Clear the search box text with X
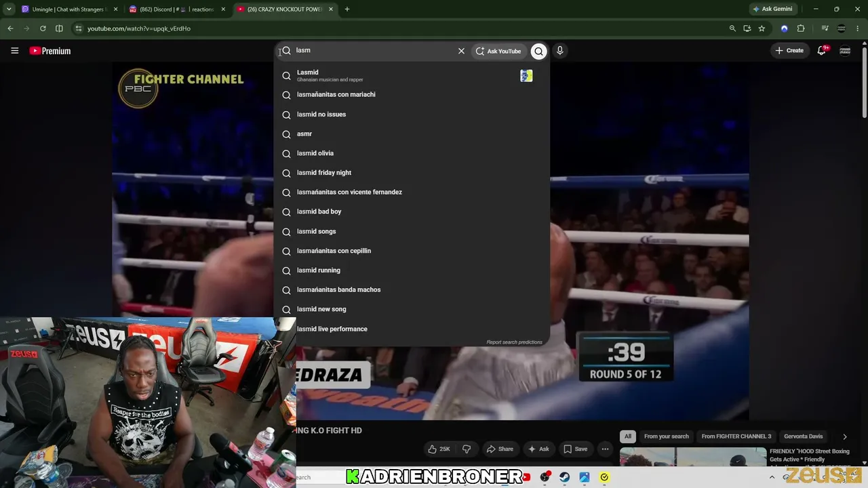Image resolution: width=868 pixels, height=488 pixels. pos(461,51)
